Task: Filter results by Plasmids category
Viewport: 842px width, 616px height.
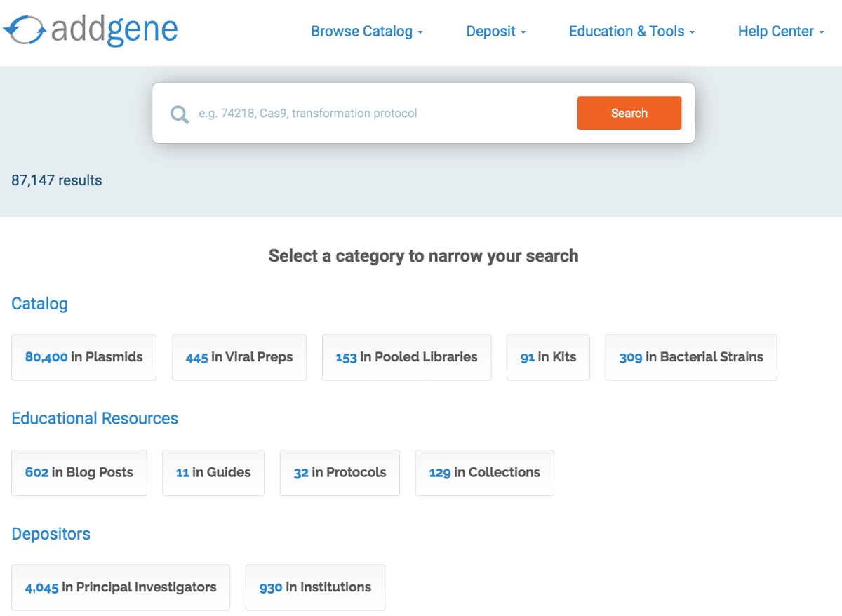Action: coord(83,357)
